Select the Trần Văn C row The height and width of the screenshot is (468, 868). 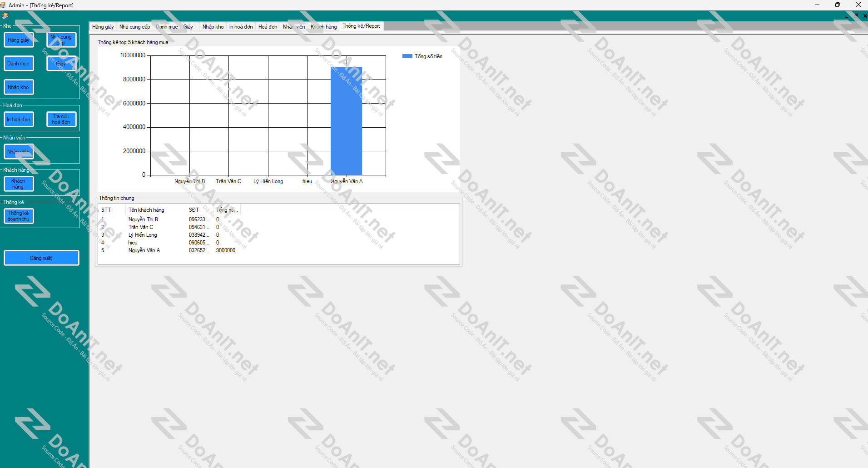(x=279, y=227)
